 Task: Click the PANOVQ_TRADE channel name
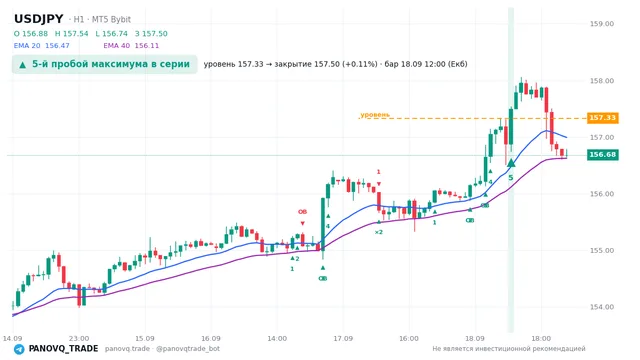click(x=63, y=349)
